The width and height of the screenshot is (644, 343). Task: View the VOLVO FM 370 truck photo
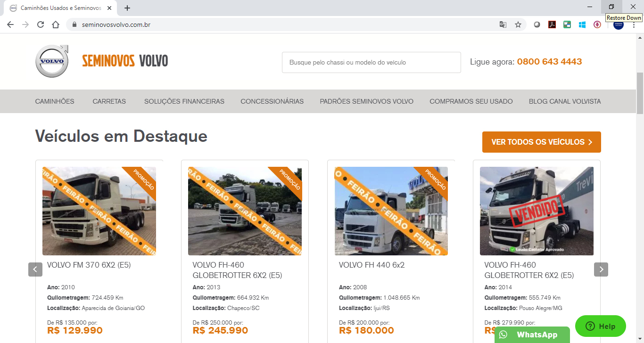point(99,211)
